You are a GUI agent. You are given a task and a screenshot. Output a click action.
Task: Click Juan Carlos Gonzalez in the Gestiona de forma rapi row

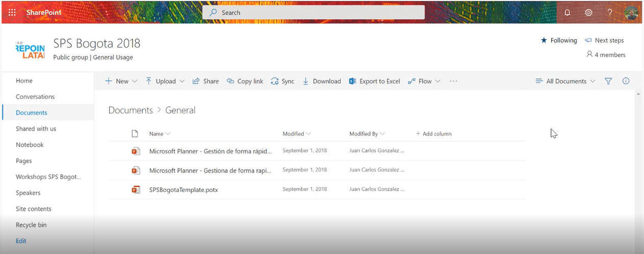tap(377, 170)
